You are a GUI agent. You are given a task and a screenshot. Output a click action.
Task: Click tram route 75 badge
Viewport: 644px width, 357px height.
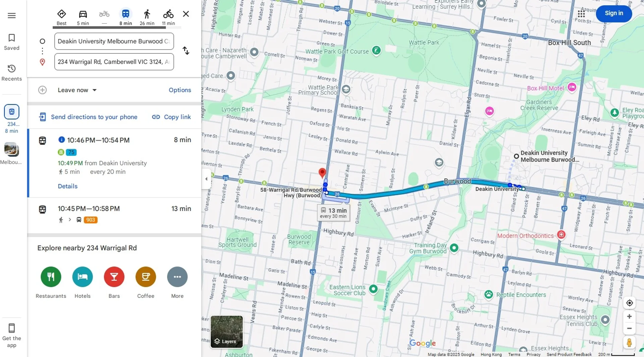[71, 152]
